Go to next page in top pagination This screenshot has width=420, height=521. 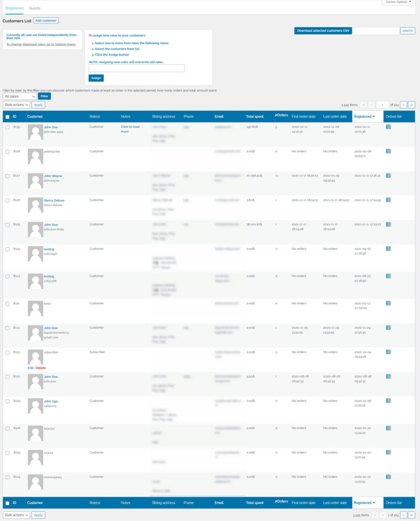[403, 105]
